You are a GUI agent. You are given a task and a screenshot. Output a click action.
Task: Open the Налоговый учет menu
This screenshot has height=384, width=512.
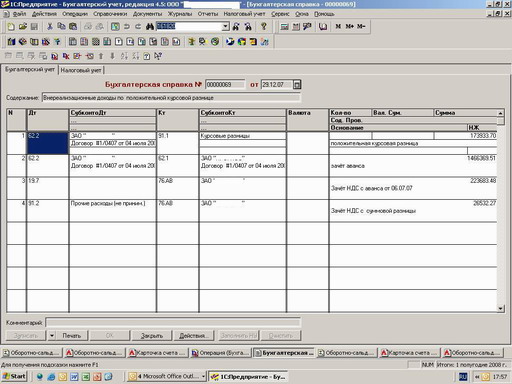244,14
